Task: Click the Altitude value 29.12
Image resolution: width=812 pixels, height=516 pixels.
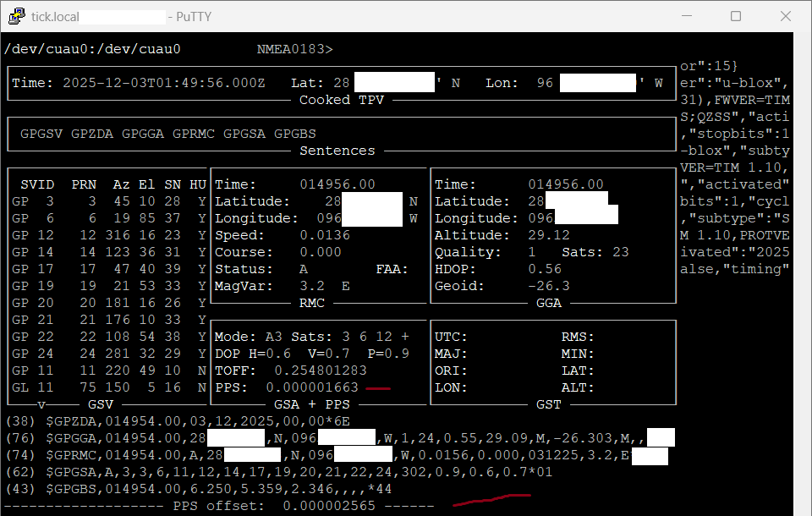Action: tap(549, 235)
